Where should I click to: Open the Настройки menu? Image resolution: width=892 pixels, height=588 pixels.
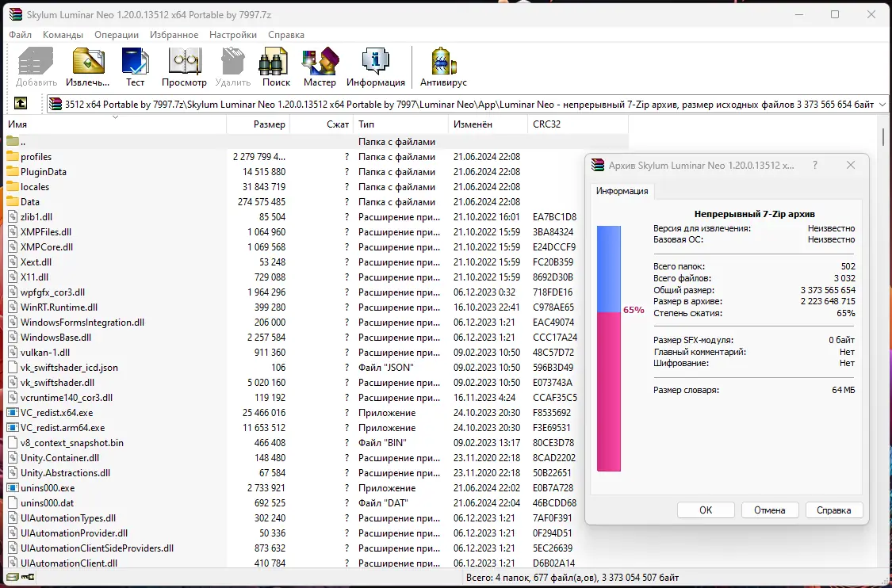[233, 35]
